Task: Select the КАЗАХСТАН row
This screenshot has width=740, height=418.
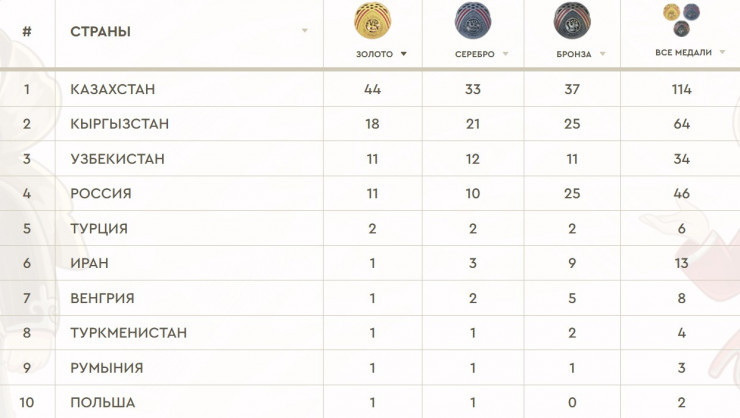Action: 113,90
